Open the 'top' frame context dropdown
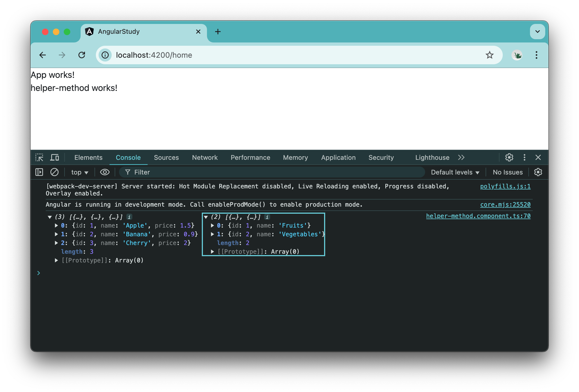This screenshot has width=579, height=392. pyautogui.click(x=79, y=172)
